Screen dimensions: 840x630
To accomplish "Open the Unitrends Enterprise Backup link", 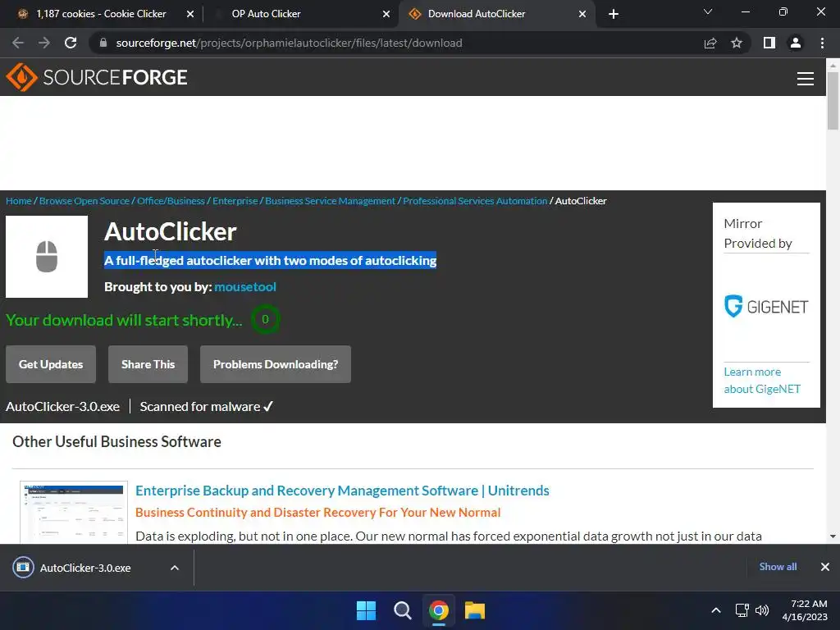I will pyautogui.click(x=342, y=491).
